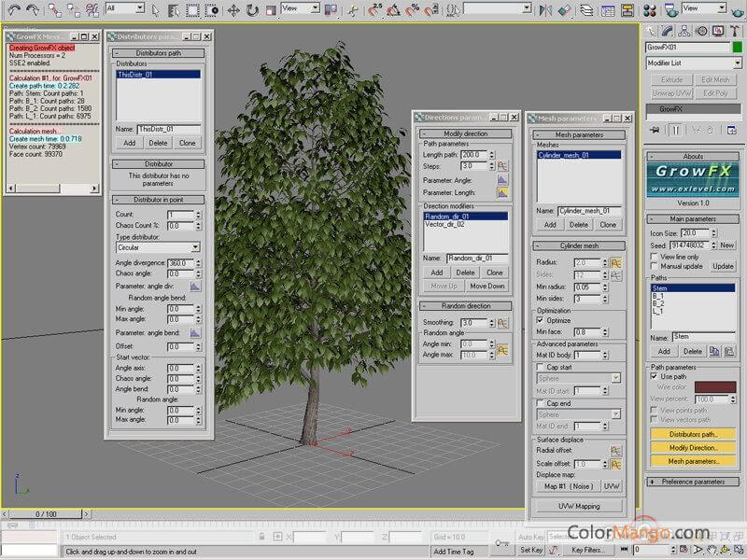Toggle the Use path checkbox
This screenshot has width=747, height=560.
(653, 376)
